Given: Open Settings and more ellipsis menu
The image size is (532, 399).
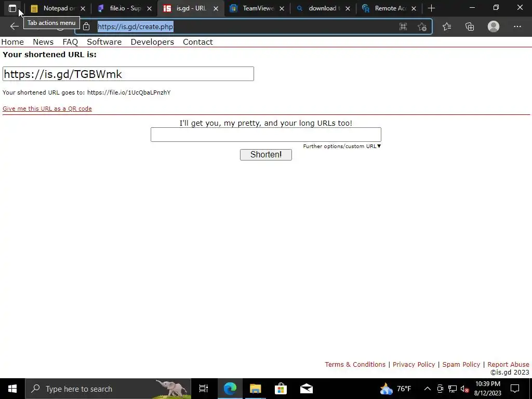Looking at the screenshot, I should 517,26.
